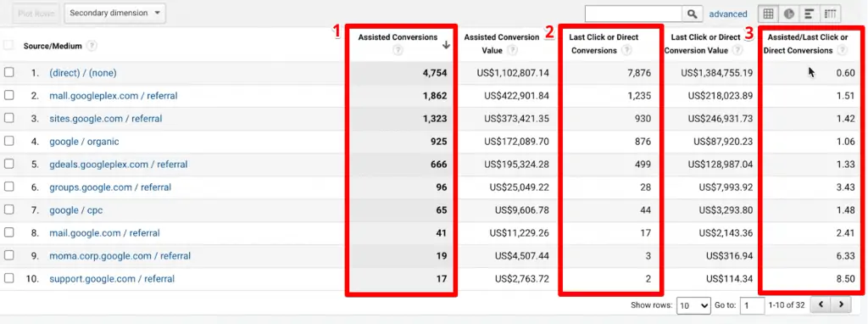Select the US$3,293.80 value cell
The width and height of the screenshot is (868, 324).
(726, 210)
